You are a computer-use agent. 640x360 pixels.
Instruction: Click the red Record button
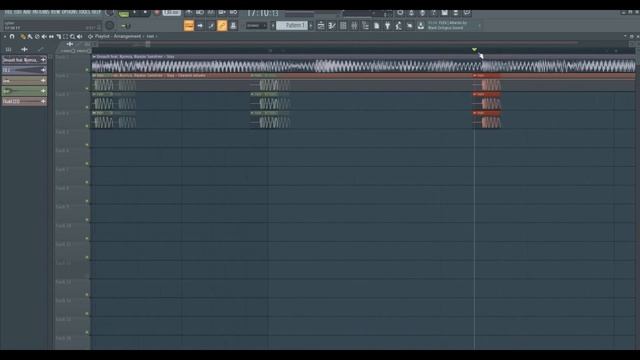157,13
